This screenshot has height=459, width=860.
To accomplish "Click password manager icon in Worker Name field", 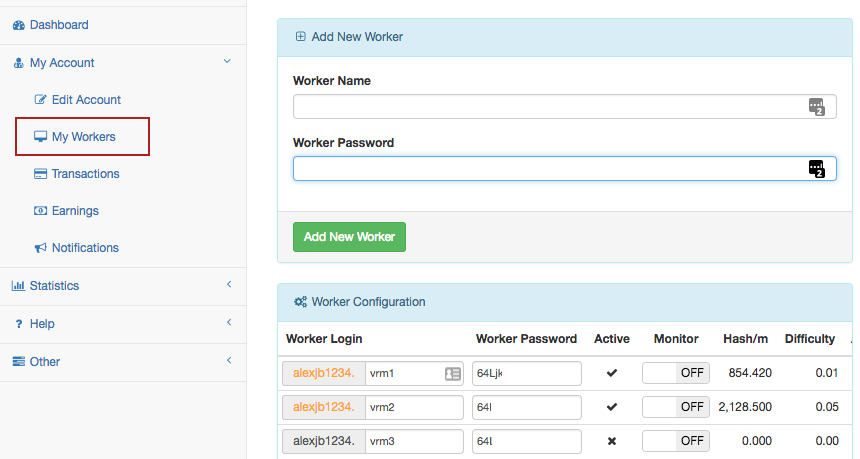I will click(816, 107).
